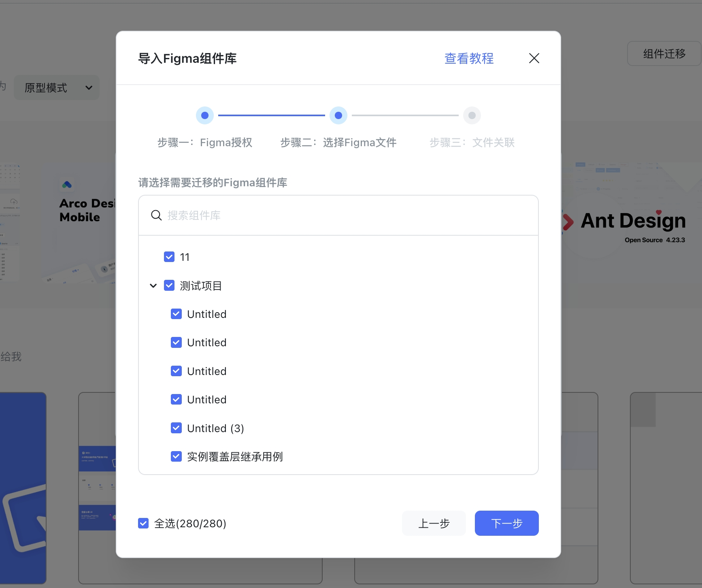Uncheck the 测试项目 project checkbox
The image size is (702, 588).
point(169,285)
